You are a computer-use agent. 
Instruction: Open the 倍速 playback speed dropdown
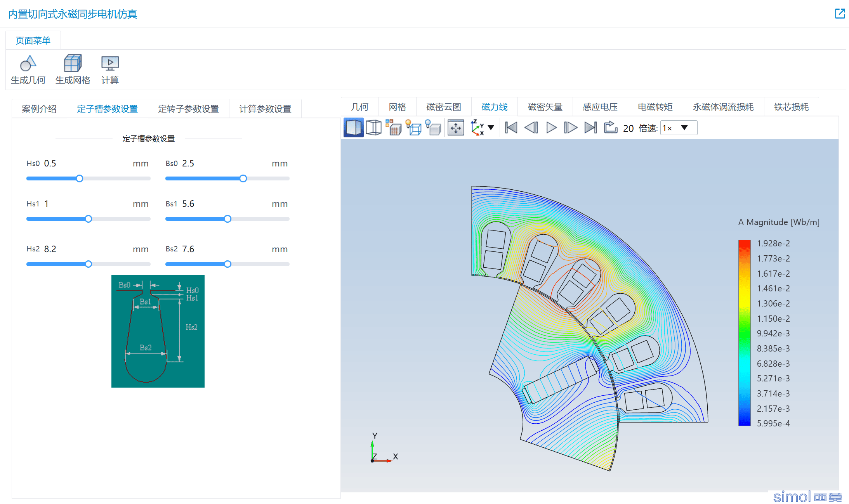coord(679,128)
